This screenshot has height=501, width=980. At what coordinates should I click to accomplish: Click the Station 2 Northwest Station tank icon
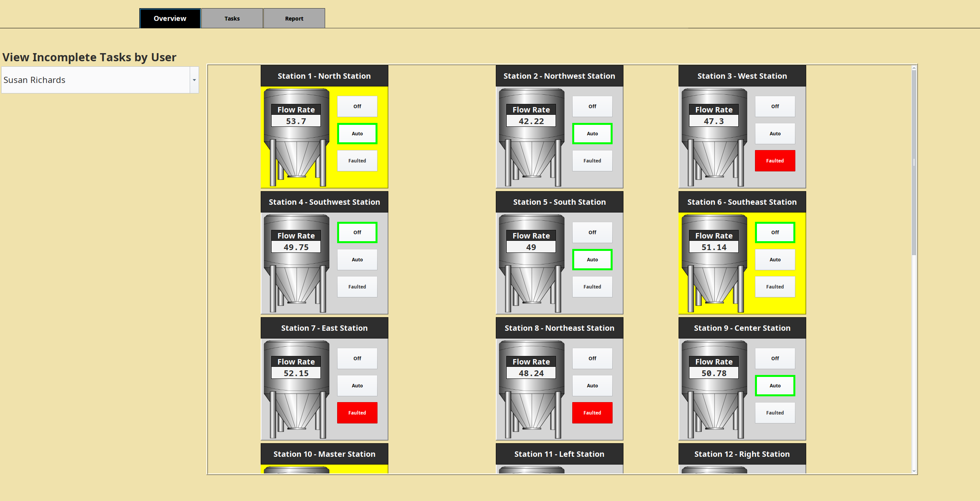click(x=532, y=137)
